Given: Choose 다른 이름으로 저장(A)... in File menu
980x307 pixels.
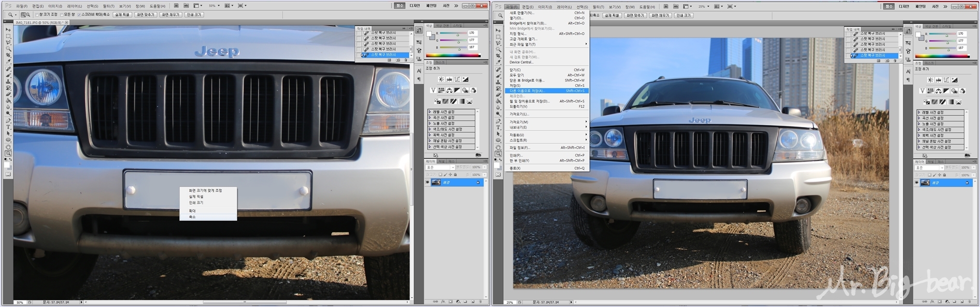Looking at the screenshot, I should [546, 91].
